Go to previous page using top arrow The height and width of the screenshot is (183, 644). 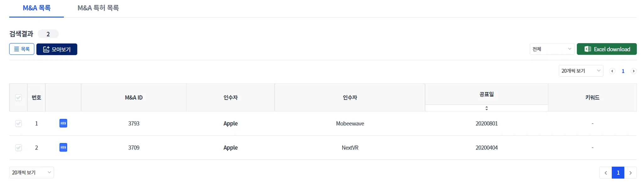pyautogui.click(x=612, y=71)
